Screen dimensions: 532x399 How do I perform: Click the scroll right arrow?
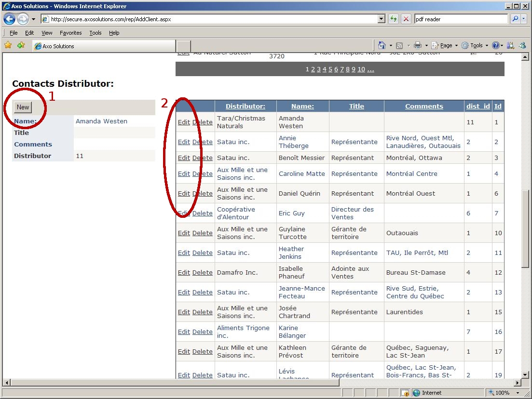click(x=517, y=383)
